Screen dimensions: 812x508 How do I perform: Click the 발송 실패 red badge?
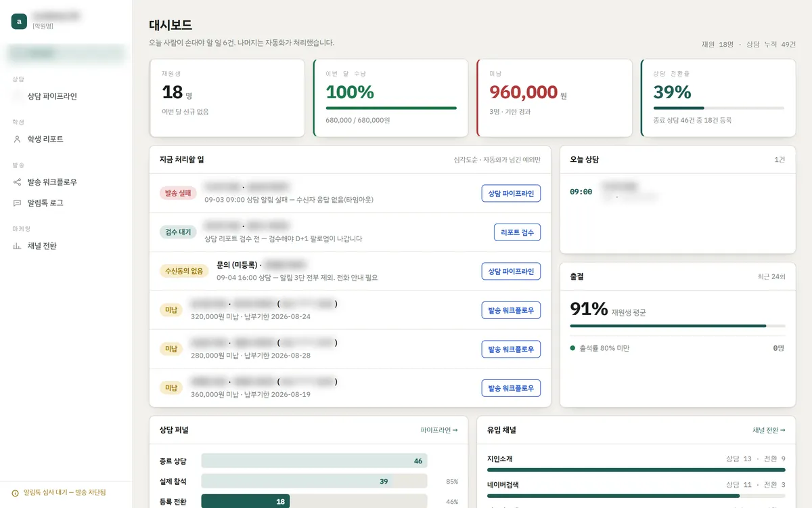click(x=178, y=193)
